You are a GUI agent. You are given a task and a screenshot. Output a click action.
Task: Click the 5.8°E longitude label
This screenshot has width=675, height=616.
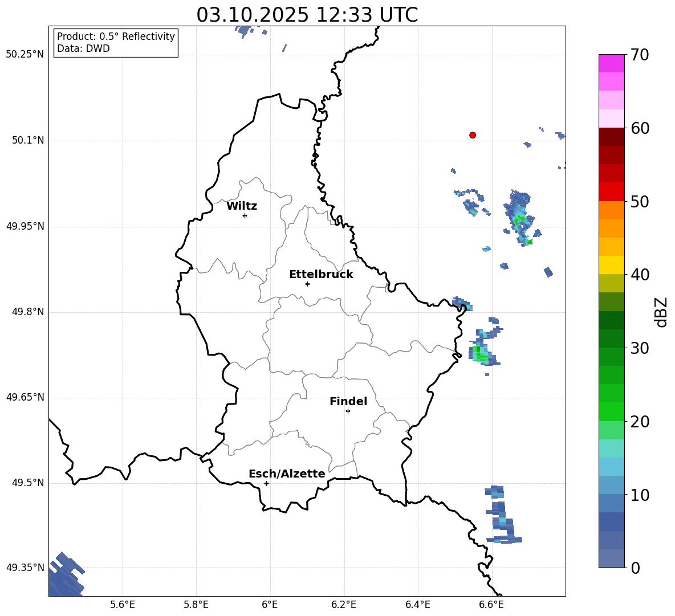coord(196,605)
